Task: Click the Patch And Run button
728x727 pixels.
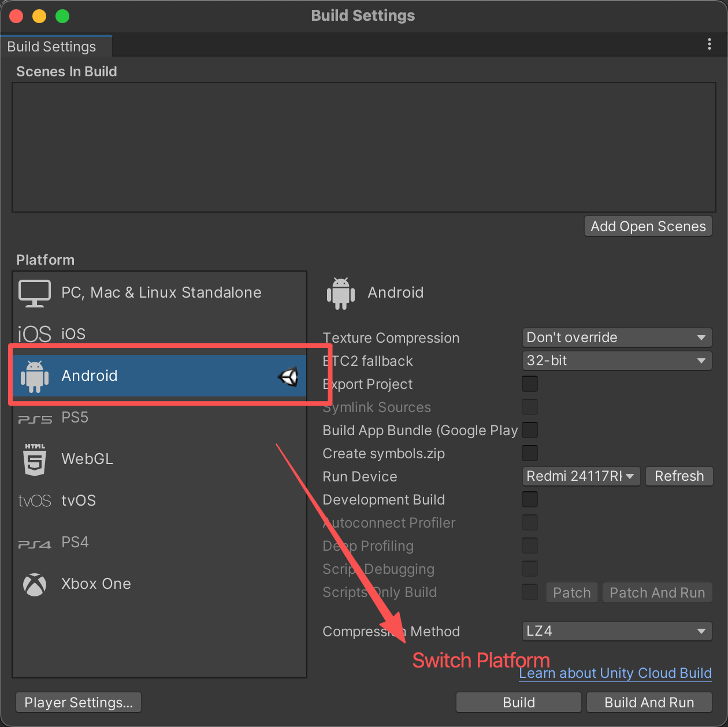Action: click(658, 592)
